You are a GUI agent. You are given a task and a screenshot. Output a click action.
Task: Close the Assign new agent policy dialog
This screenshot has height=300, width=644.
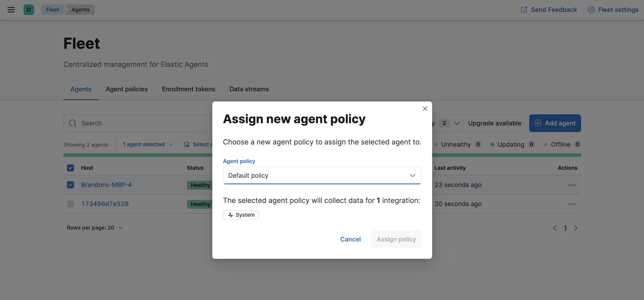[425, 109]
